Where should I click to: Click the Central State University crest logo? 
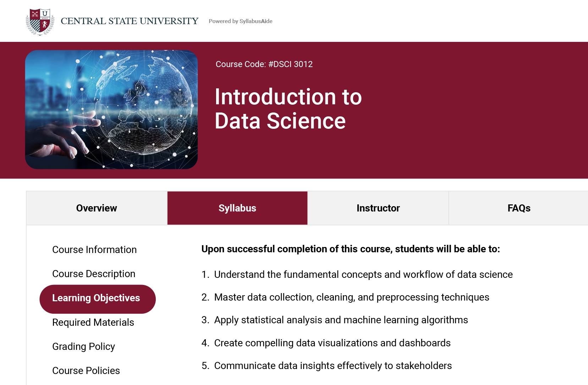point(40,22)
